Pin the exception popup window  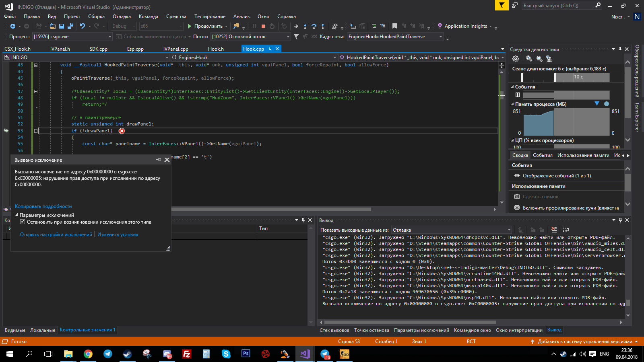(159, 160)
